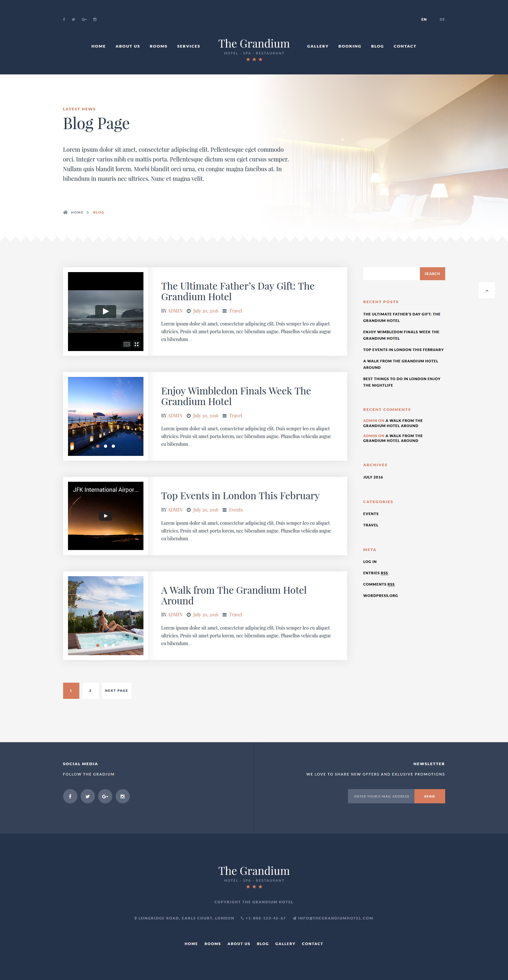Focus the newsletter e-mail address field
The width and height of the screenshot is (508, 980).
click(x=381, y=796)
